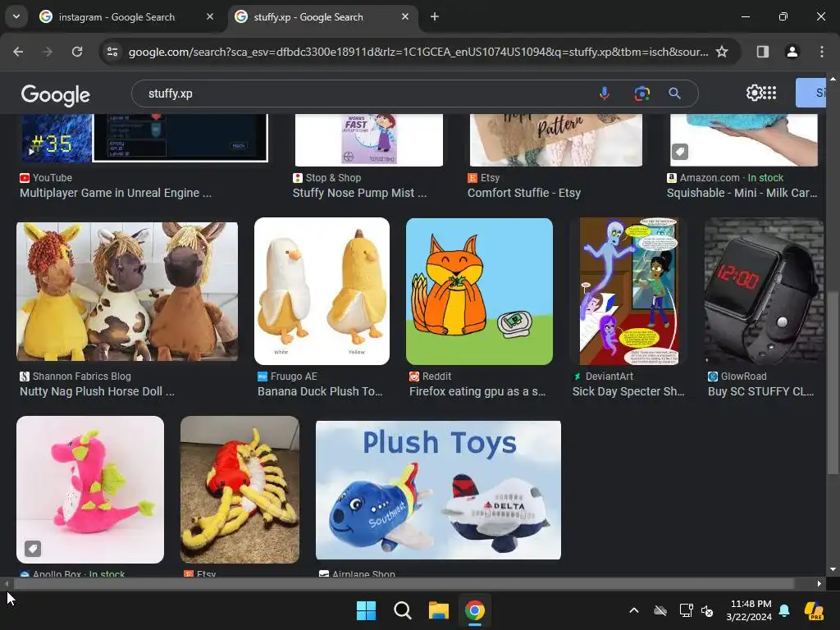Click Buy SC STUFFY CL... title

coord(760,391)
